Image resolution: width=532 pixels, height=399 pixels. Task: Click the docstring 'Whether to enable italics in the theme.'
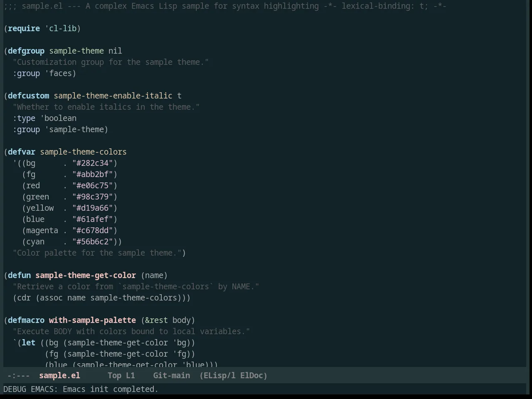coord(106,107)
